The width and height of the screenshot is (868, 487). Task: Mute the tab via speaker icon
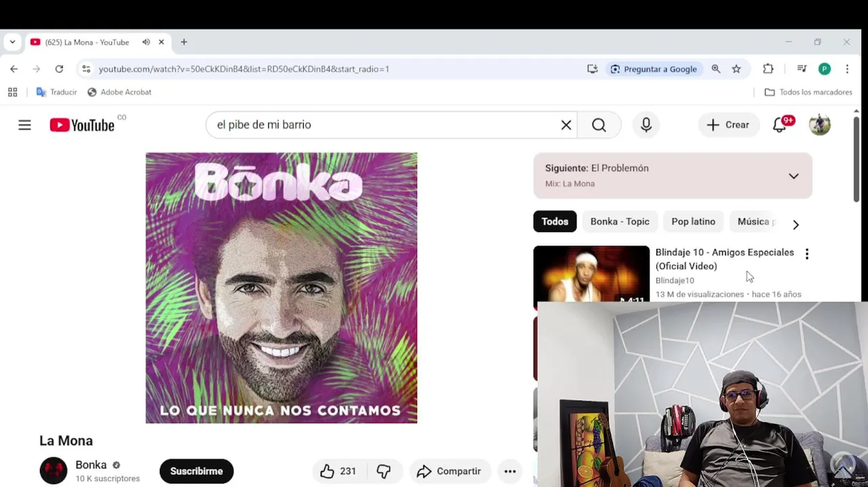pos(146,42)
